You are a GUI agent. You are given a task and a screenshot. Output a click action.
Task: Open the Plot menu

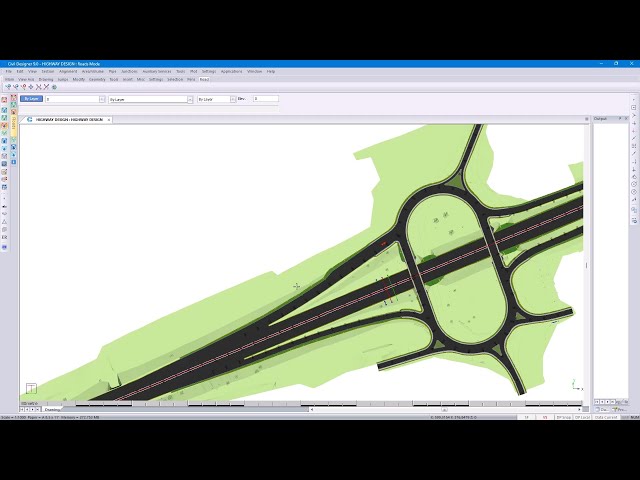(193, 71)
